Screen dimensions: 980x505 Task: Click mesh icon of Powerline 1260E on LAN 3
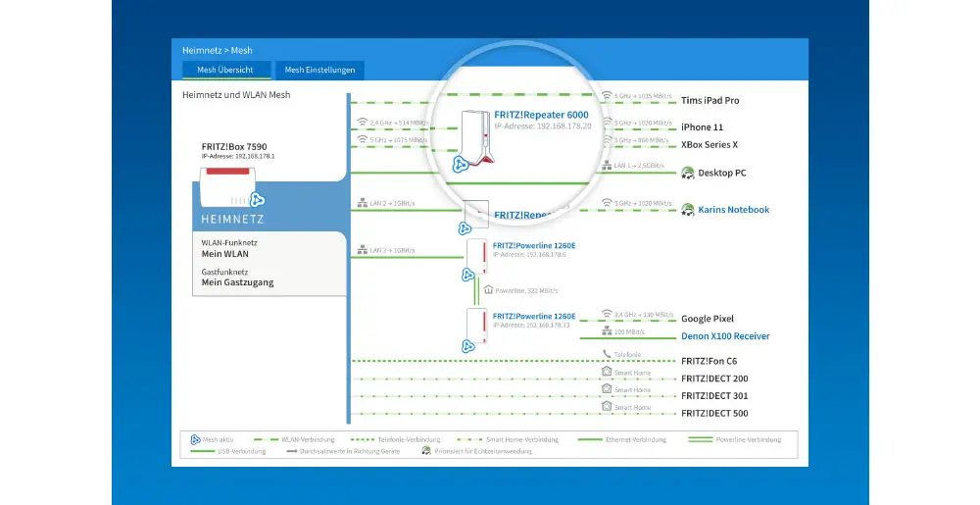467,275
